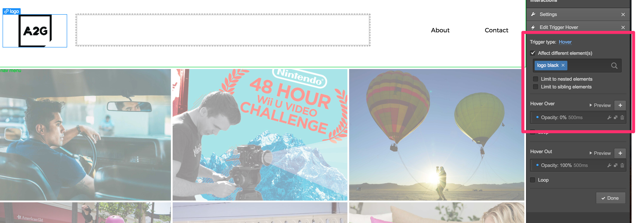Delete the Hover Out opacity 100% step
Screen dimensions: 644x223
click(622, 165)
